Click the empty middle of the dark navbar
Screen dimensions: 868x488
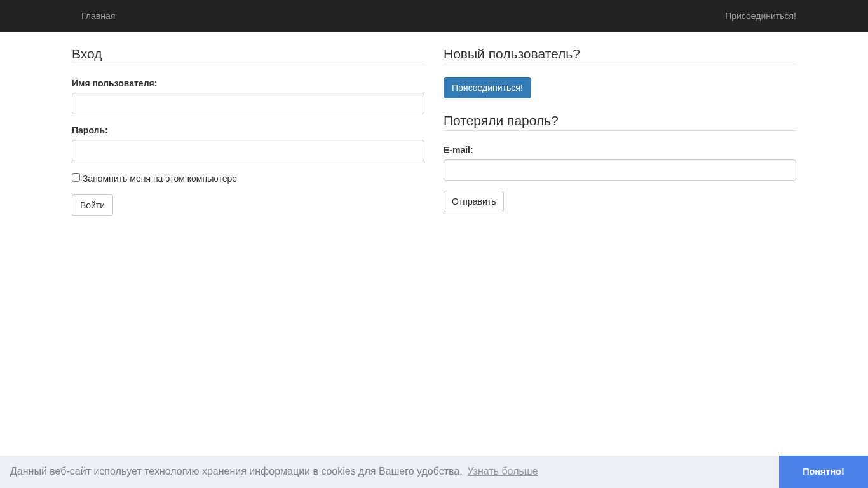[419, 16]
